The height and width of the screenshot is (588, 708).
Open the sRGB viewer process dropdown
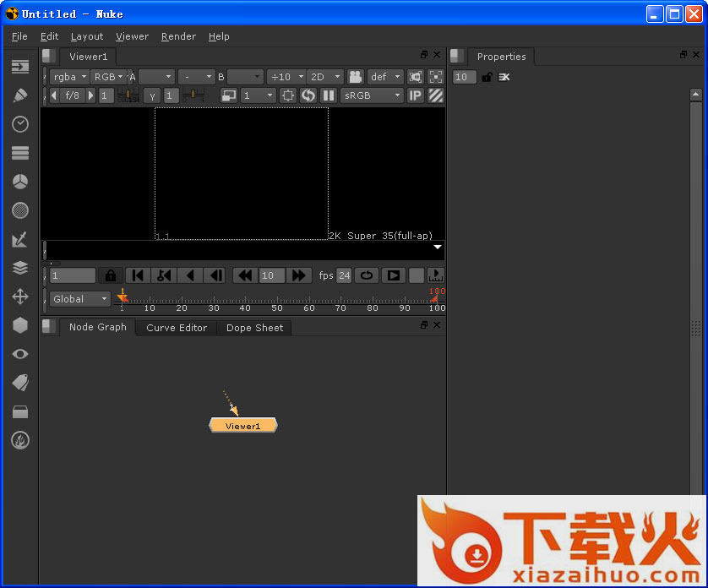372,95
